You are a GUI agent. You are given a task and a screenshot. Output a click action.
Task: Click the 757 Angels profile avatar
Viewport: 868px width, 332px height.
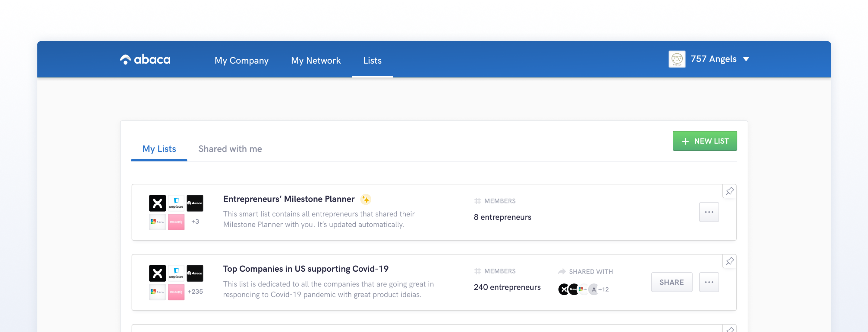pyautogui.click(x=677, y=59)
